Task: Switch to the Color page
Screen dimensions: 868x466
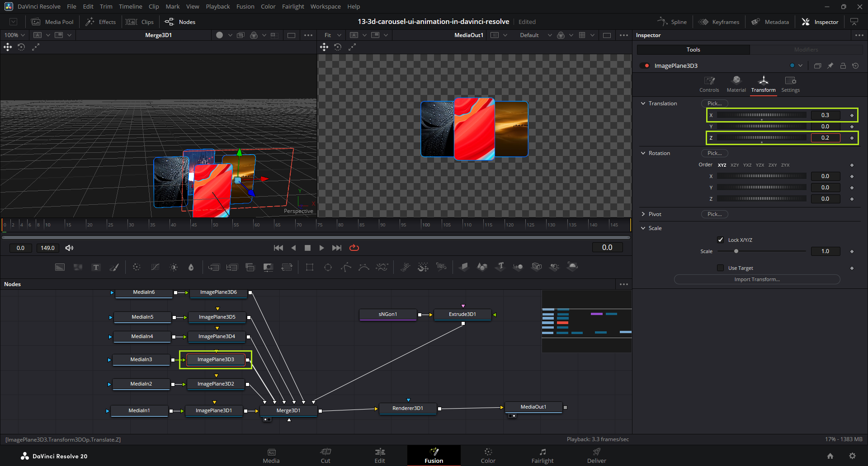Action: coord(488,455)
